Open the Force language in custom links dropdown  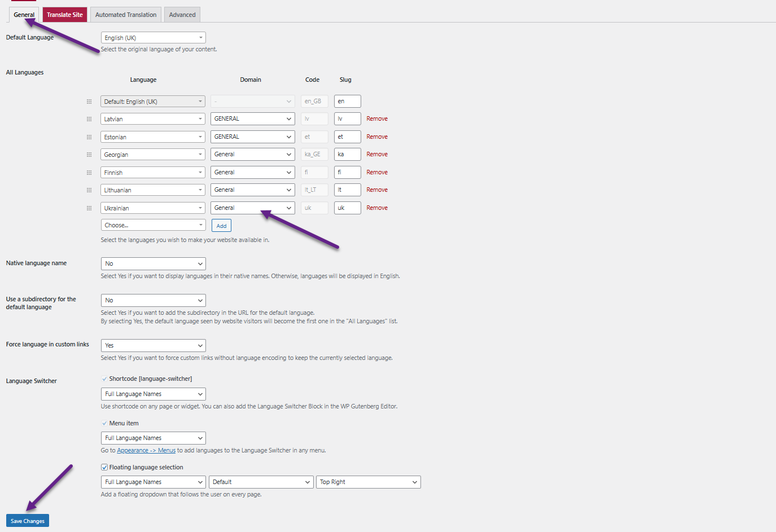[x=154, y=345]
